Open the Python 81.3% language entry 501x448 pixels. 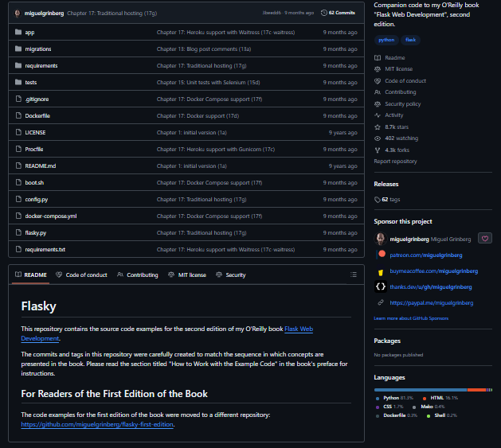394,398
